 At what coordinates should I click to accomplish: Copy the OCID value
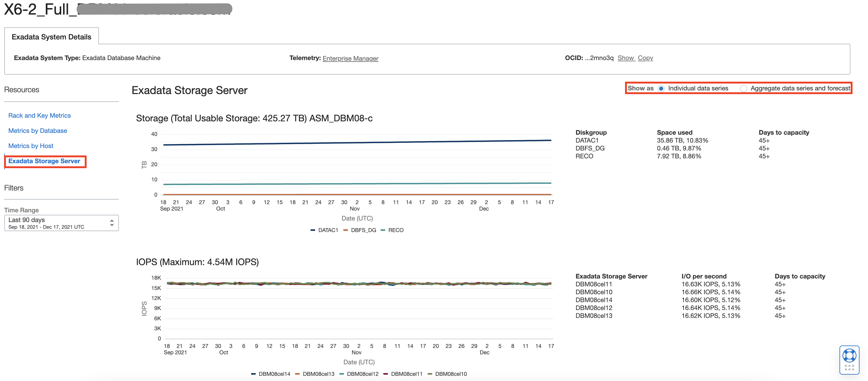pos(645,58)
